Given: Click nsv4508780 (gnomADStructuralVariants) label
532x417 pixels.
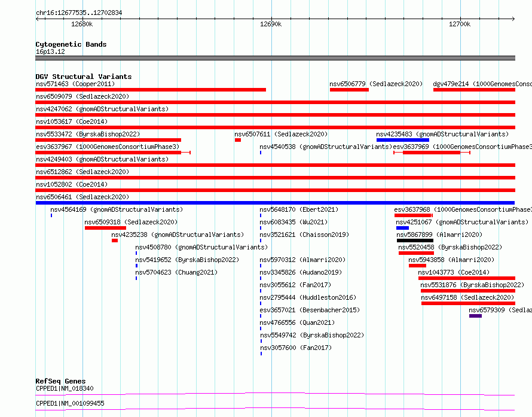Looking at the screenshot, I should pos(201,247).
